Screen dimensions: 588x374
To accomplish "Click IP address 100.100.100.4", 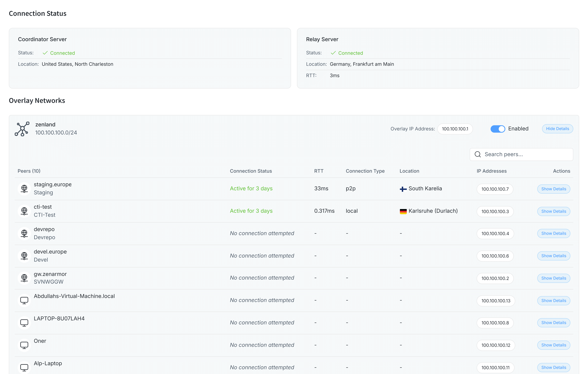I will [495, 234].
